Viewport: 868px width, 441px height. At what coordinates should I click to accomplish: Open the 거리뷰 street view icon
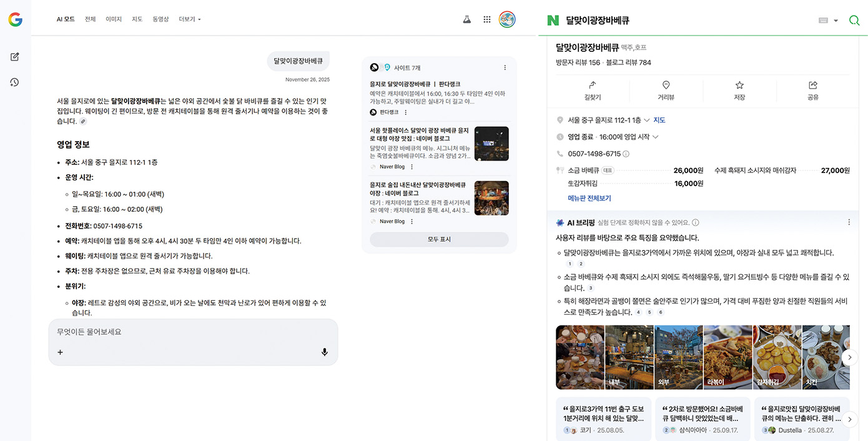coord(666,88)
